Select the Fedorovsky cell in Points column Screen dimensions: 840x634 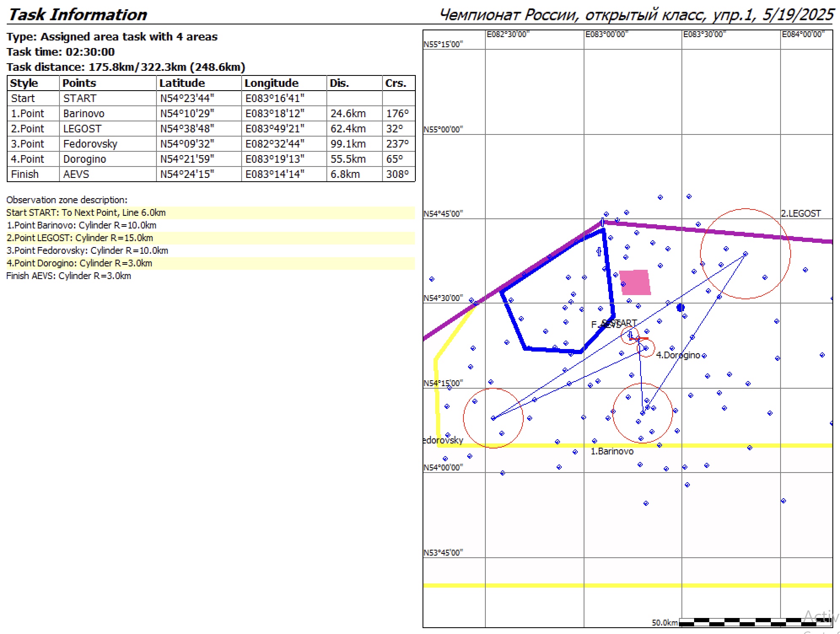[x=90, y=144]
